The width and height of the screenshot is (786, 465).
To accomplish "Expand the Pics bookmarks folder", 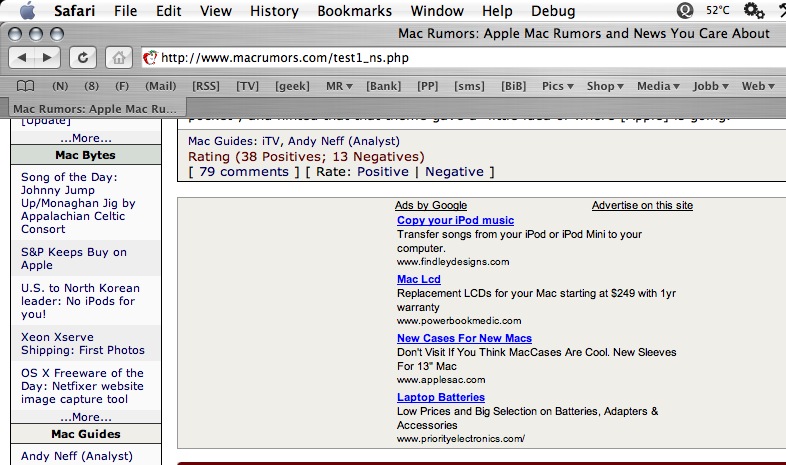I will coord(557,86).
